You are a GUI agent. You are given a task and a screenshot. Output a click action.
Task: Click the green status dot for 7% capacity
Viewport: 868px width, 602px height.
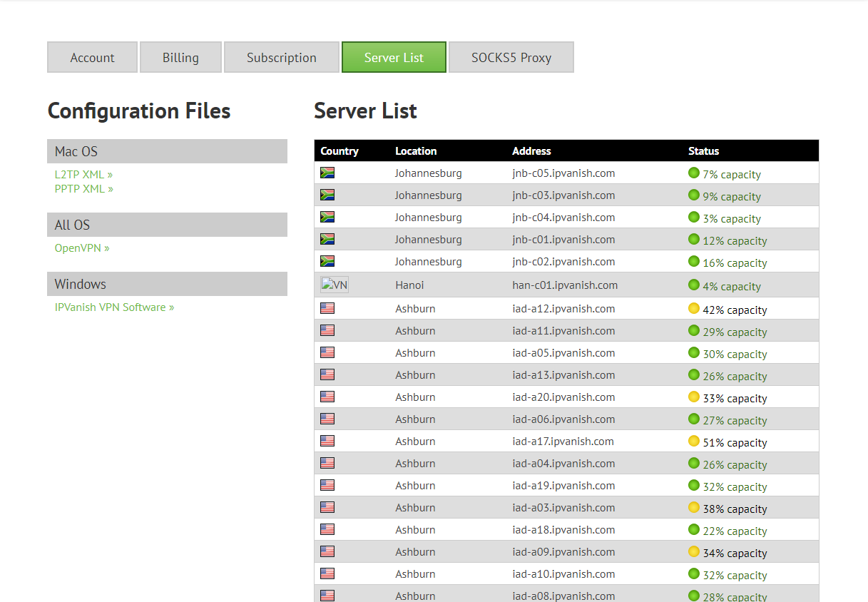tap(693, 173)
